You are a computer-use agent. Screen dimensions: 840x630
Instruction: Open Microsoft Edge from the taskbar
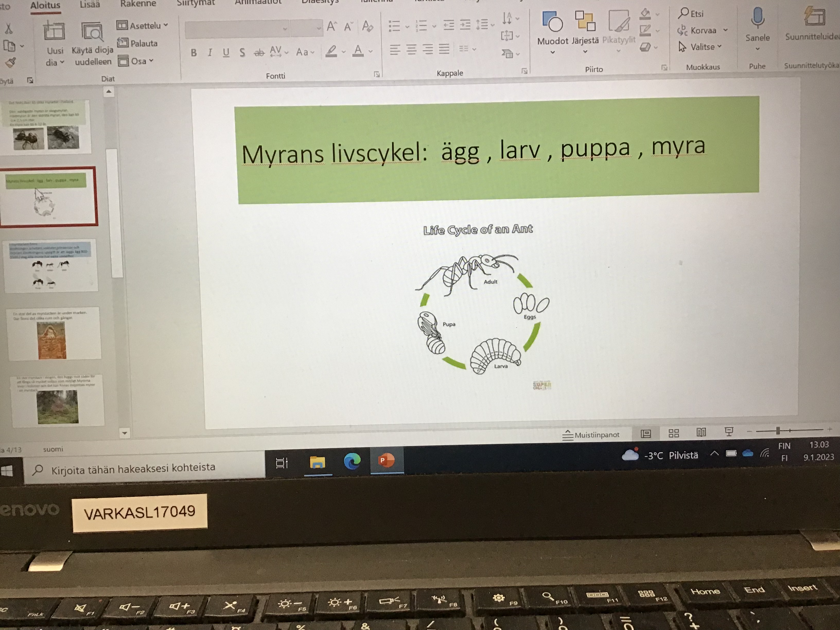pos(352,461)
